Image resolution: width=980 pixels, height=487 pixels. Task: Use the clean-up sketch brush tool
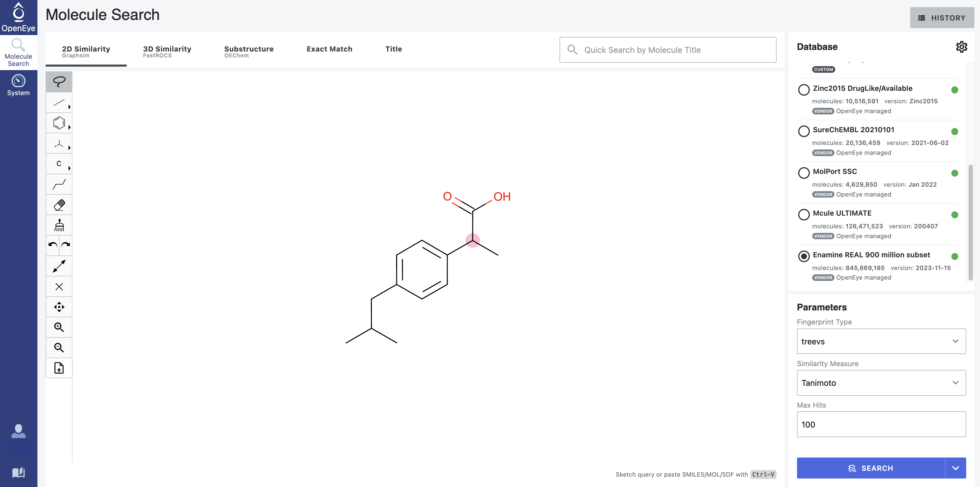tap(59, 225)
